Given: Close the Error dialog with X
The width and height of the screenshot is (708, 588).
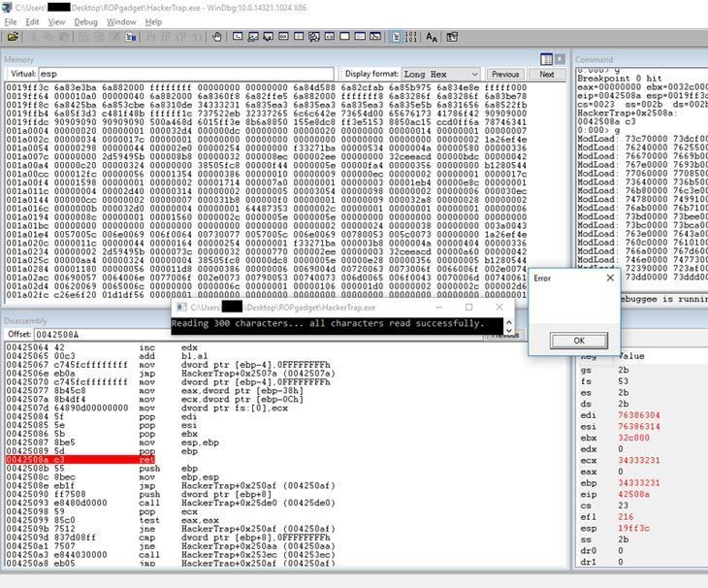Looking at the screenshot, I should (610, 278).
